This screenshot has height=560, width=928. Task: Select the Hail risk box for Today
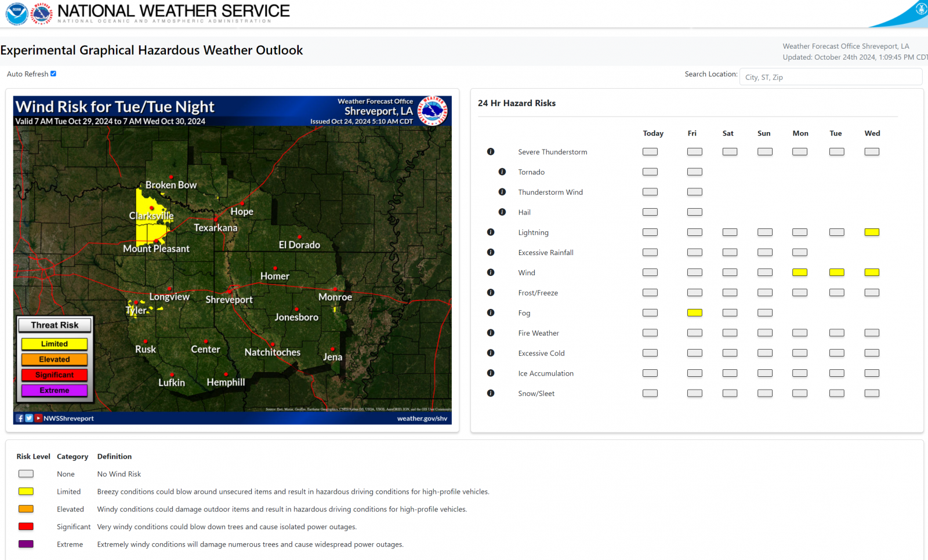point(650,212)
